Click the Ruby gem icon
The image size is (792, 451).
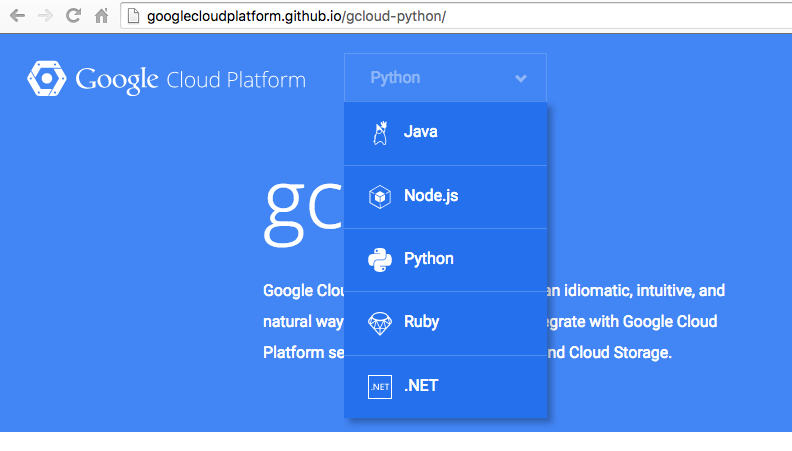[380, 324]
